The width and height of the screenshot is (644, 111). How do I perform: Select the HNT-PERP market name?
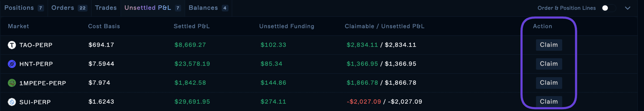coord(36,64)
